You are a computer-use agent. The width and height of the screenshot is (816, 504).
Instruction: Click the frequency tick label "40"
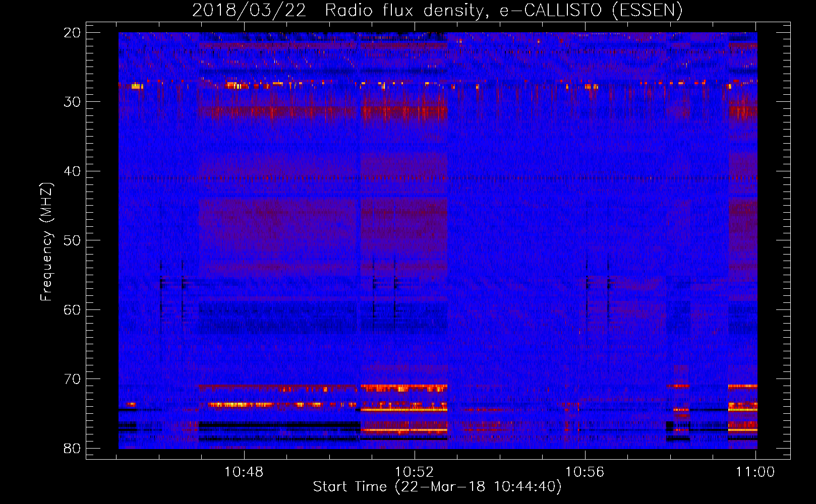[73, 171]
